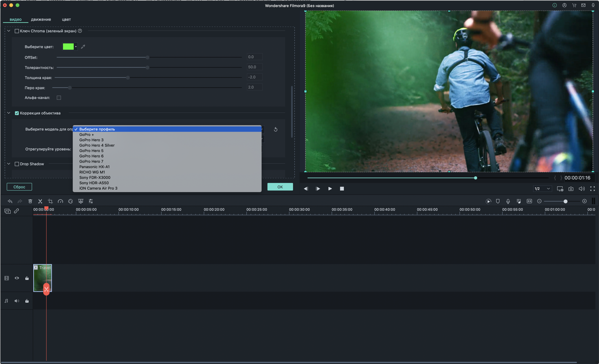Image resolution: width=599 pixels, height=364 pixels.
Task: Lock the audio track
Action: coord(27,301)
